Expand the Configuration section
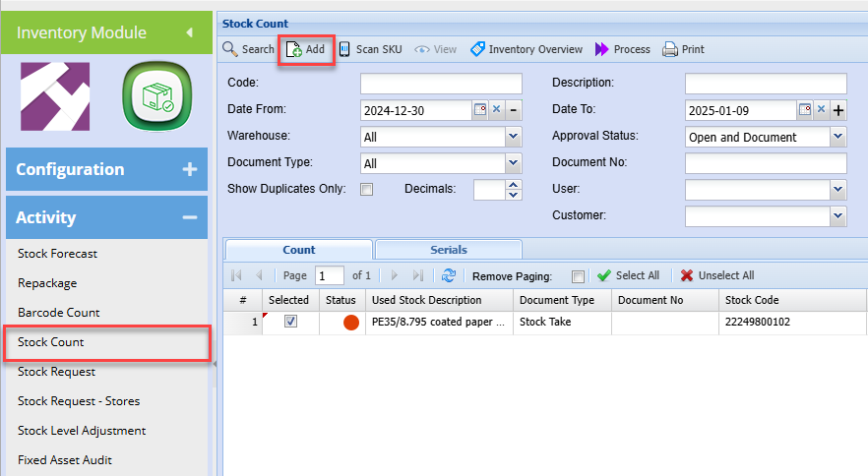 pos(189,169)
